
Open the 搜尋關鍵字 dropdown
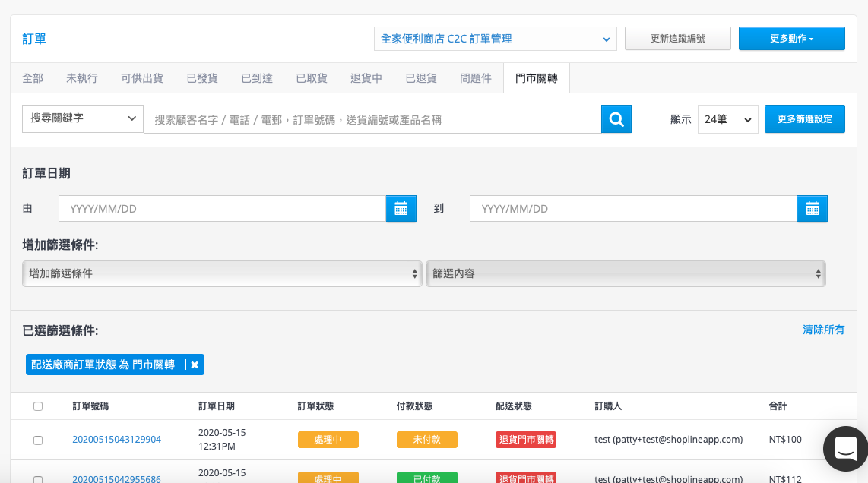coord(83,118)
